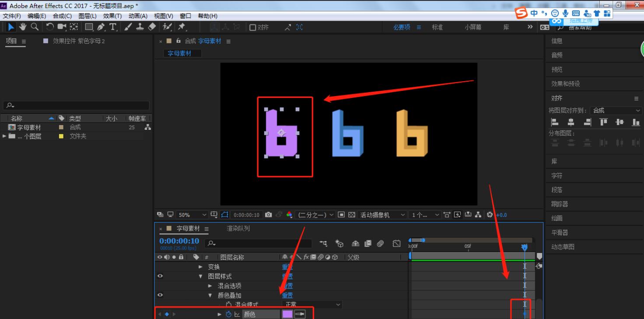The image size is (644, 319).
Task: Open the 合成(C) menu
Action: [x=62, y=16]
